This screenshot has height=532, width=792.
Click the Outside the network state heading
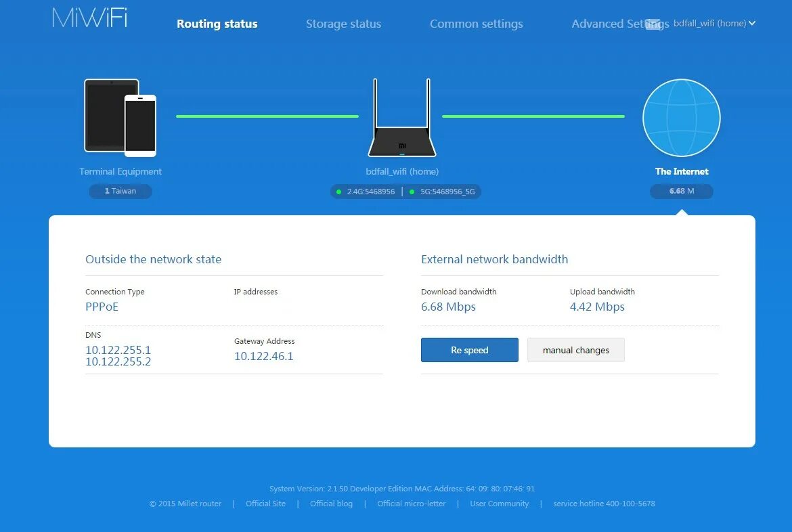[x=153, y=259]
